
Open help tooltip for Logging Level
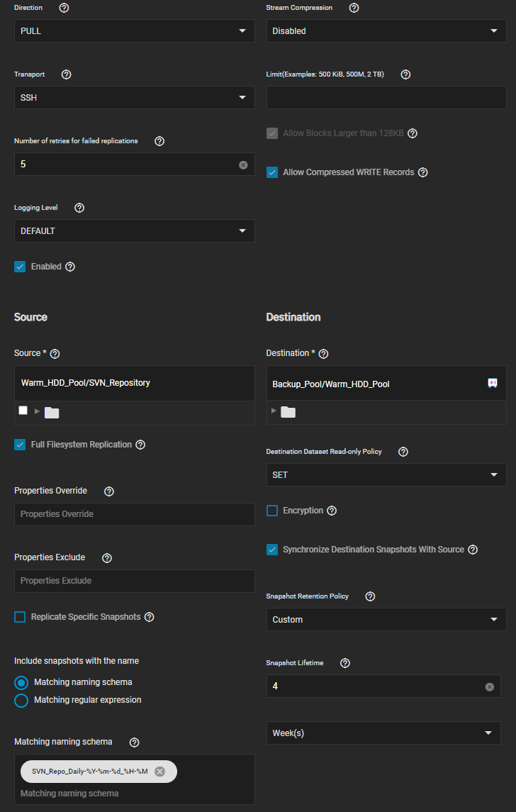tap(79, 208)
